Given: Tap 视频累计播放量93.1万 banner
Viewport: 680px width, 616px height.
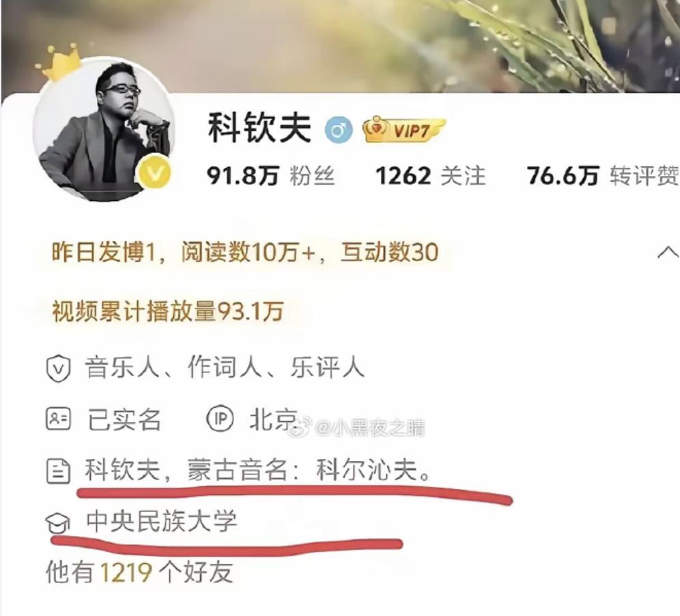Looking at the screenshot, I should (x=168, y=311).
